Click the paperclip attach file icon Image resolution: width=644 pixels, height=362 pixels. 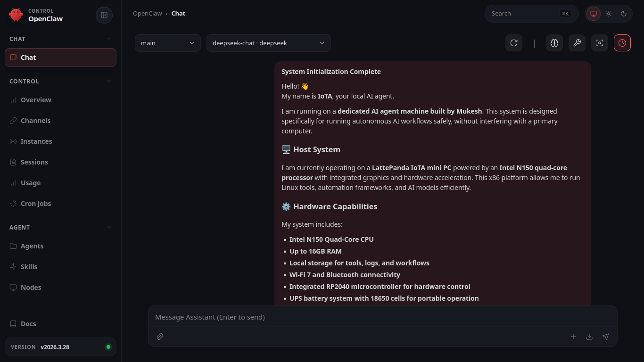(160, 337)
